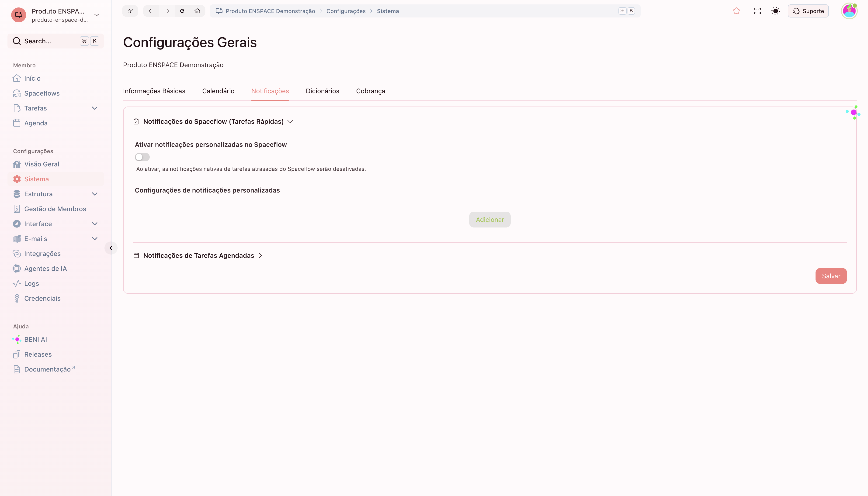
Task: Click the Search field in sidebar
Action: pos(56,41)
